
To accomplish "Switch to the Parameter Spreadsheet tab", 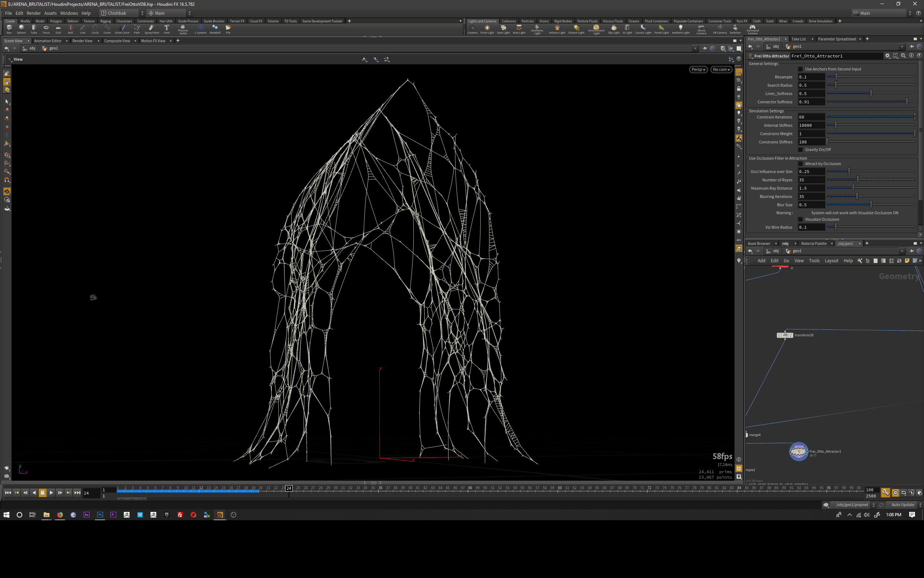I will (837, 39).
